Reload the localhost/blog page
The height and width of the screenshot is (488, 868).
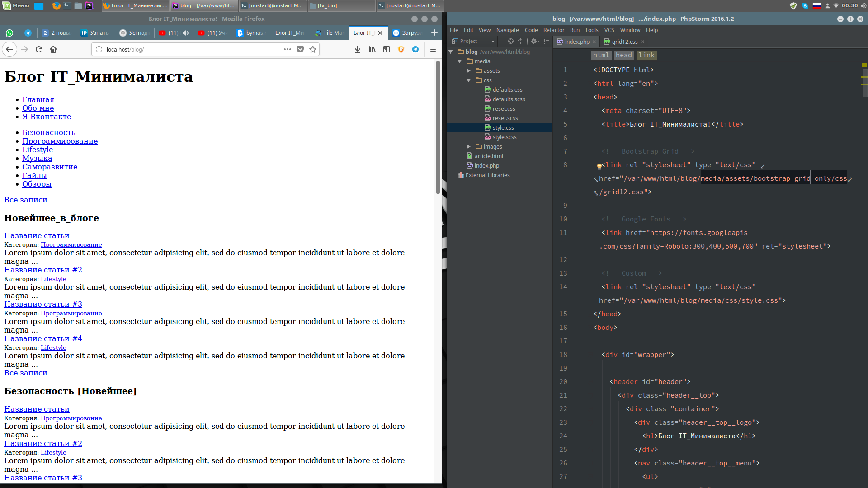coord(39,49)
